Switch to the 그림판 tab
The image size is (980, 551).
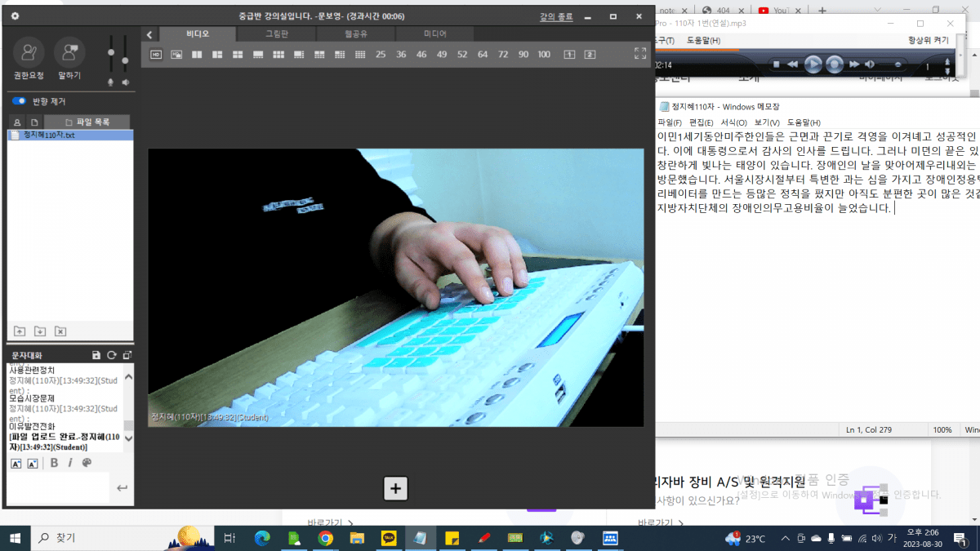tap(276, 34)
